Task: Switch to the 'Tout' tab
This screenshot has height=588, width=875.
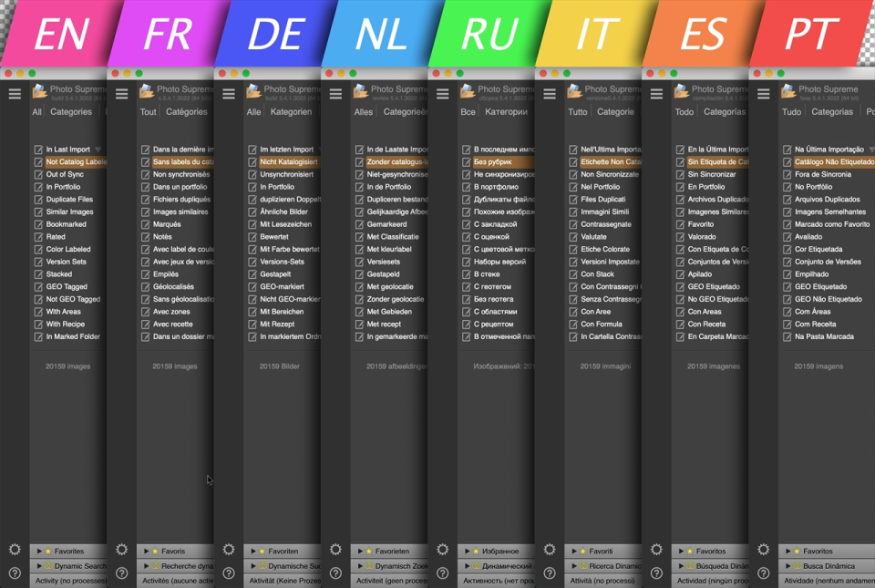Action: [x=148, y=111]
